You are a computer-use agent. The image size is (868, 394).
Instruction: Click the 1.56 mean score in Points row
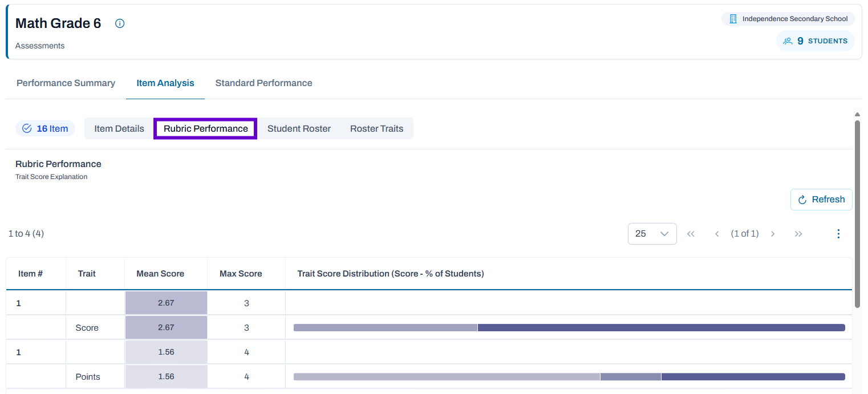[x=166, y=376]
